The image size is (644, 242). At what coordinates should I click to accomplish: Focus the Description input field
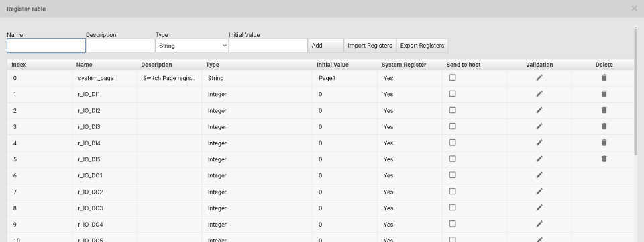point(120,46)
